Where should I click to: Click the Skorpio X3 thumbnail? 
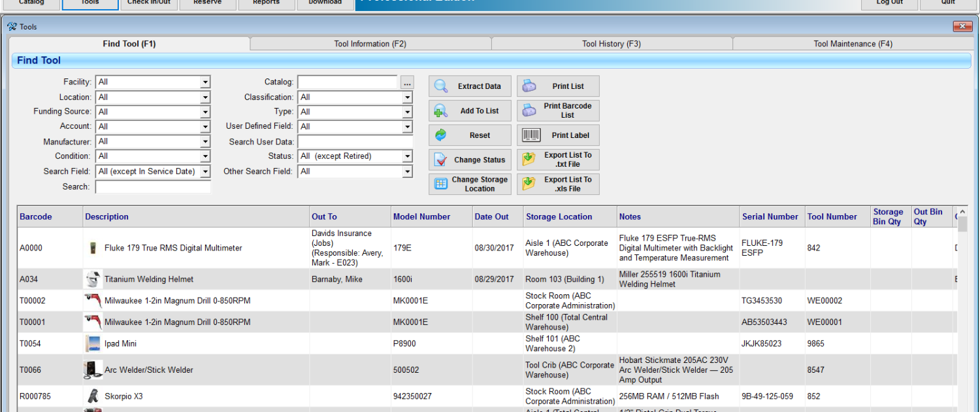click(93, 396)
